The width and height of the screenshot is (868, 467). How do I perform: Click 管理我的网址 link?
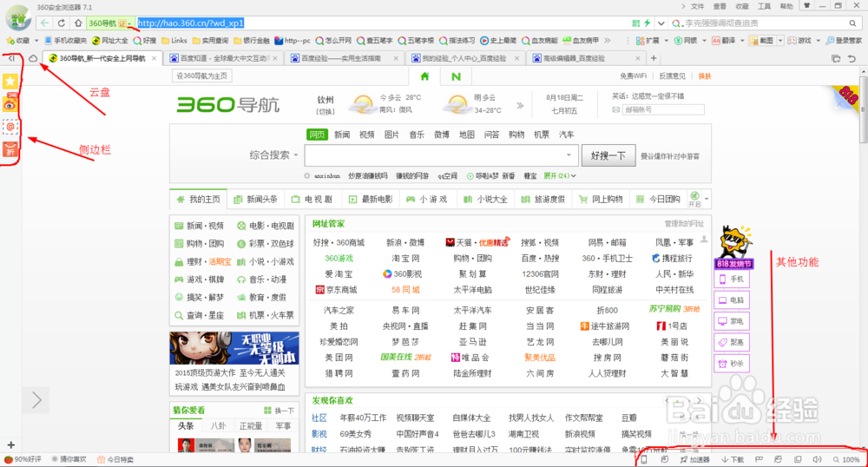(x=684, y=224)
